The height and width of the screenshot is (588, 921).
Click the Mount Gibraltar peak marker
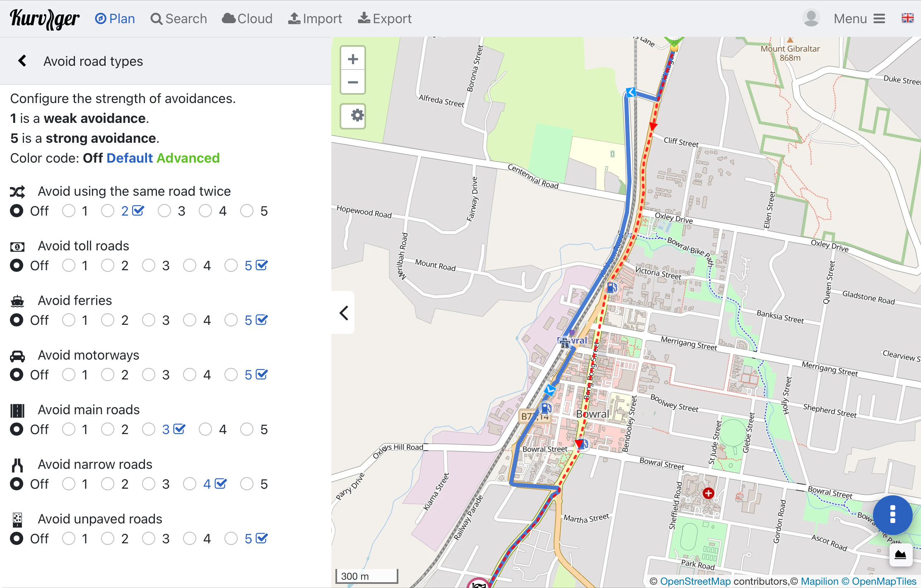[x=790, y=40]
